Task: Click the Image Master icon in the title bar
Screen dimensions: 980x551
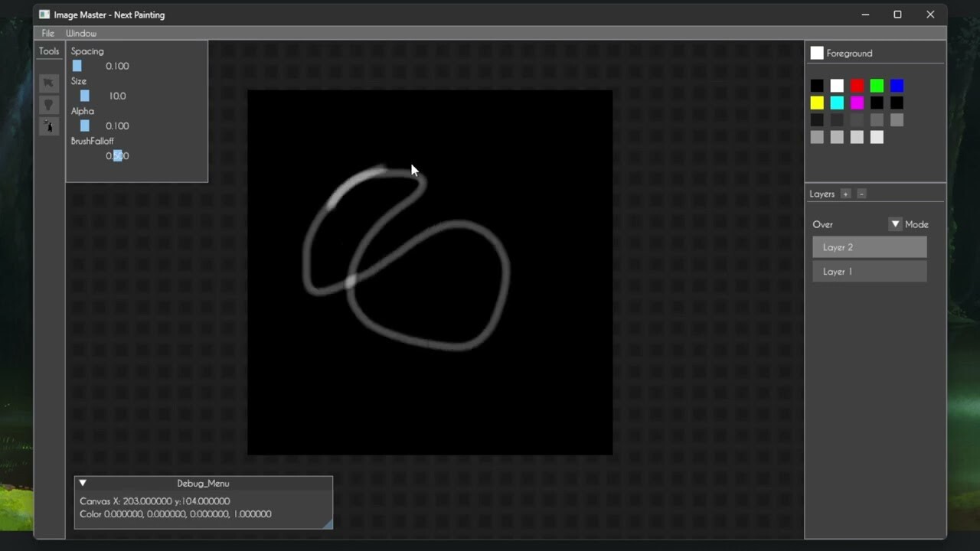Action: (x=44, y=14)
